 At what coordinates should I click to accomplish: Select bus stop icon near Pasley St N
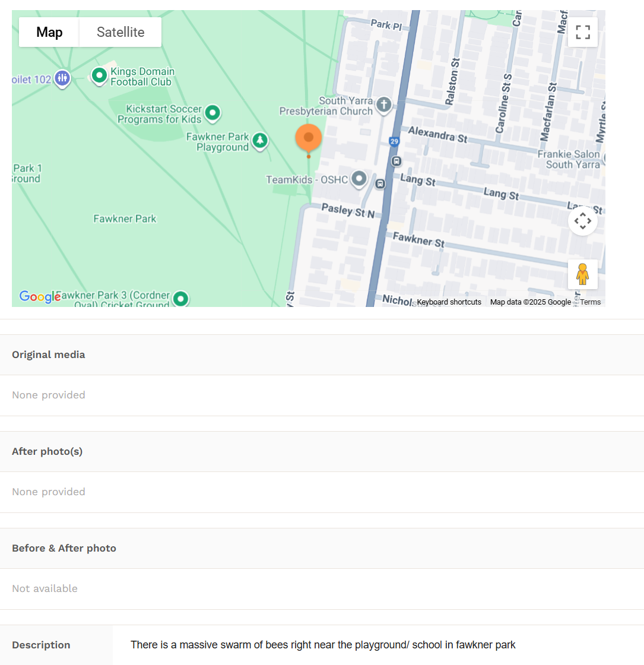(x=380, y=183)
